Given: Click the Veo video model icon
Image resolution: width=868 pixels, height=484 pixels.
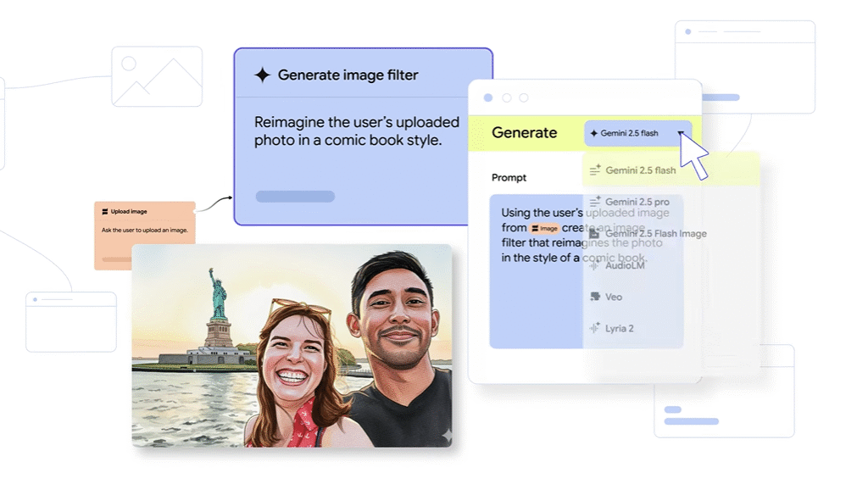Looking at the screenshot, I should (x=595, y=297).
